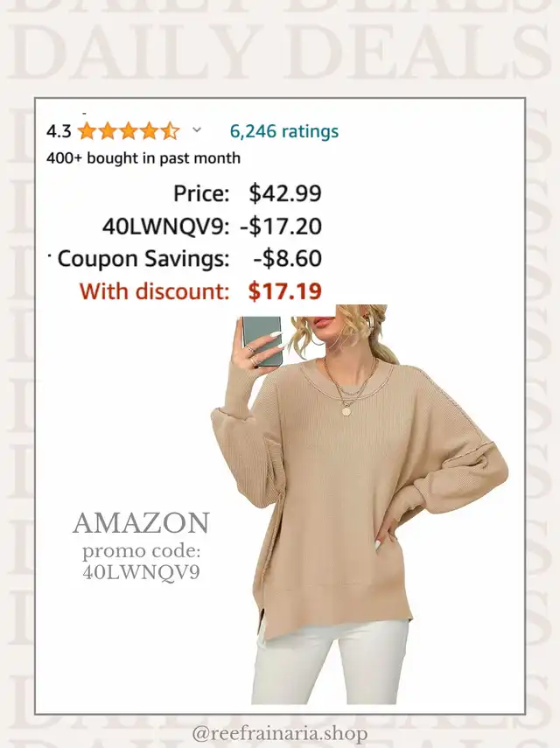Click the Coupon Savings label

pyautogui.click(x=143, y=259)
